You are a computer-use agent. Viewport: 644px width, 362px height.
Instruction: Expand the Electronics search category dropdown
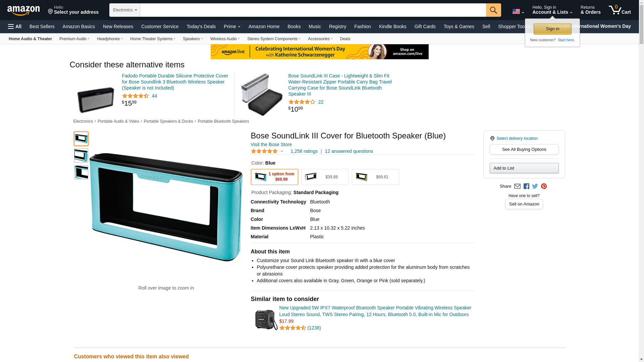[125, 10]
